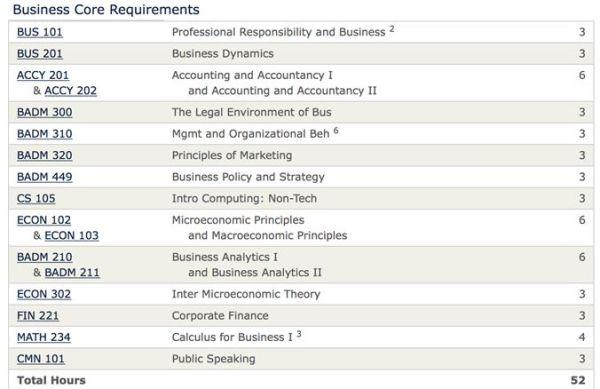Click footnote 6 after Organizational Beh
This screenshot has height=389, width=600.
coord(336,130)
